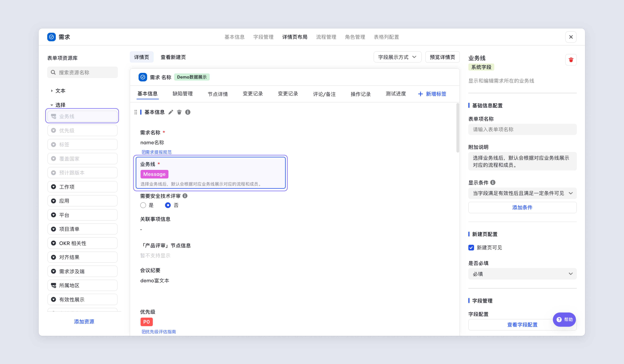
Task: Click the 表单项名称 input field
Action: tap(522, 129)
